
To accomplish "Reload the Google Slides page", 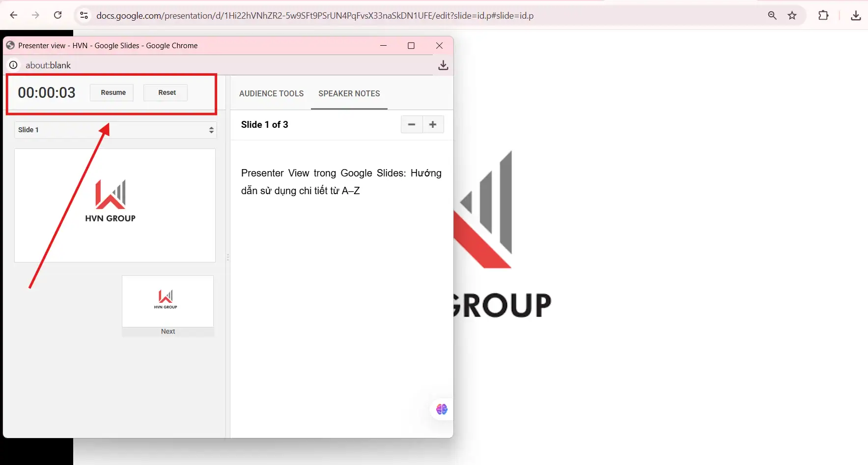I will coord(57,15).
